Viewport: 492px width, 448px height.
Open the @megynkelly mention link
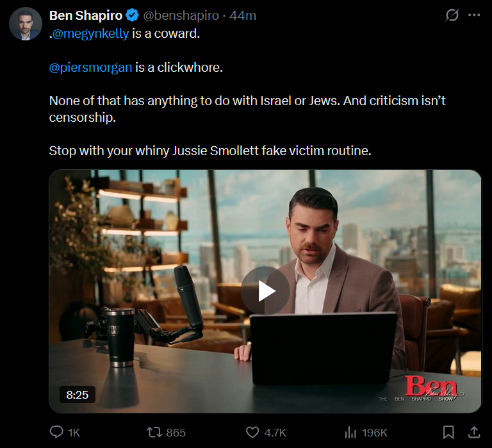pyautogui.click(x=90, y=33)
